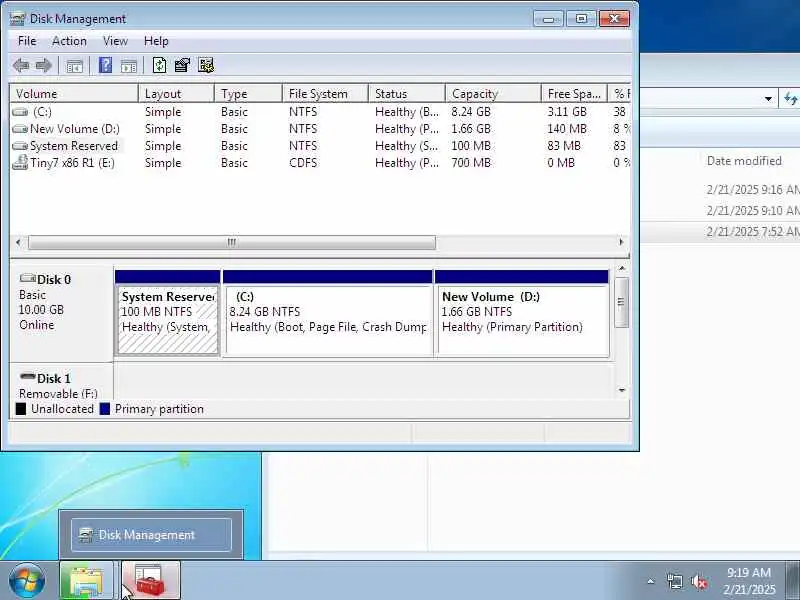Open Windows Explorer from the taskbar
This screenshot has height=600, width=800.
86,581
